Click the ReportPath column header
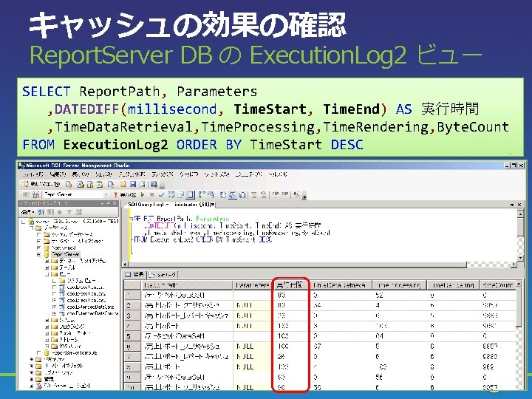 (x=187, y=285)
